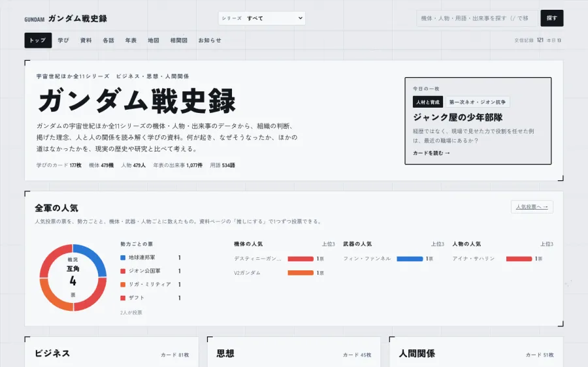Click the 学びのカード 177枚 stat

pos(59,165)
